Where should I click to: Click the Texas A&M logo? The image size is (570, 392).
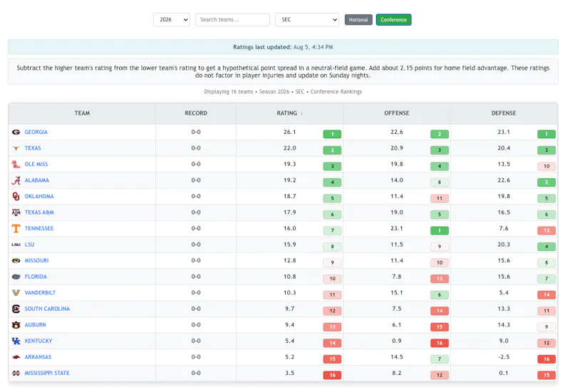16,212
